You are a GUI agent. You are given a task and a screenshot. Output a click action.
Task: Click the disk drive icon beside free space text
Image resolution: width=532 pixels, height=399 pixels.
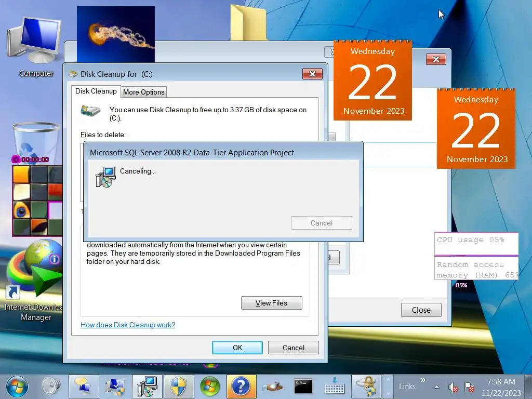coord(90,111)
